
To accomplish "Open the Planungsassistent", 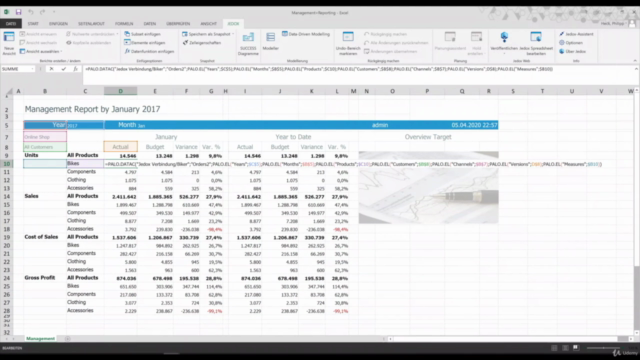I will [450, 41].
